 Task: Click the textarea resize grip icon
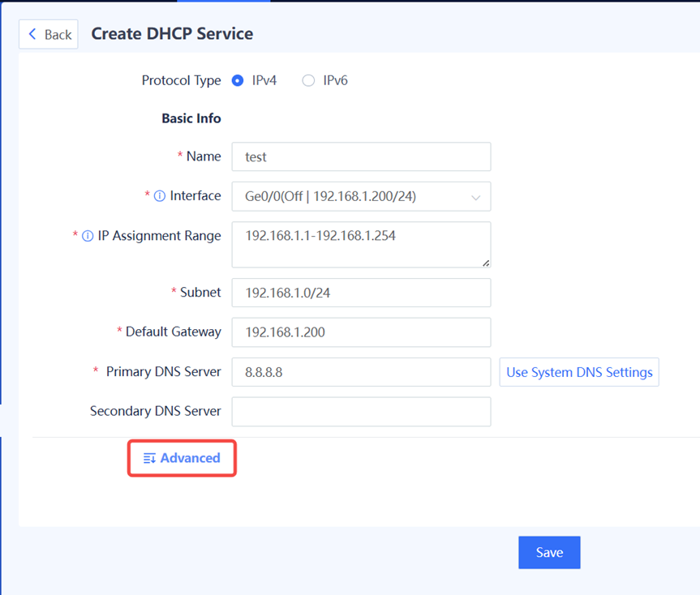click(x=486, y=263)
